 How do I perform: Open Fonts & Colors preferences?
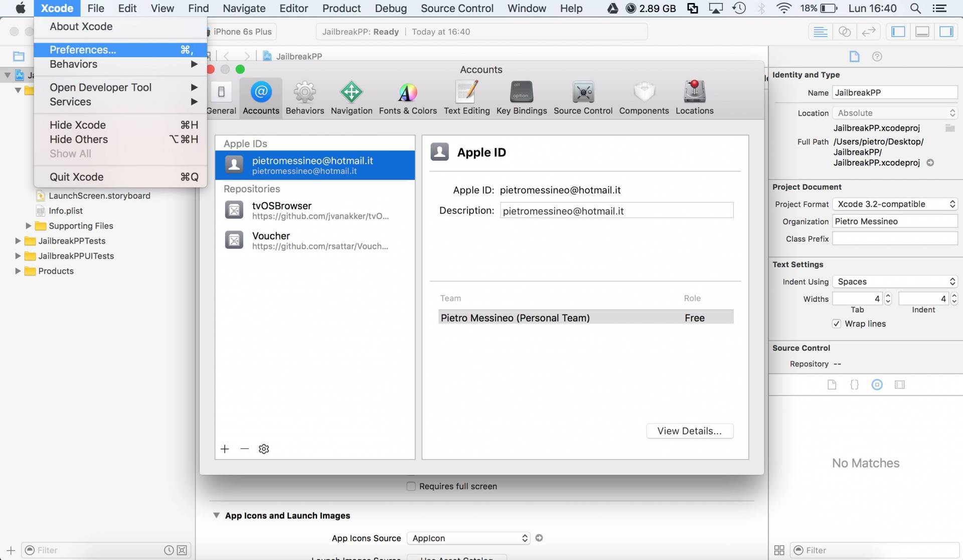pyautogui.click(x=408, y=98)
